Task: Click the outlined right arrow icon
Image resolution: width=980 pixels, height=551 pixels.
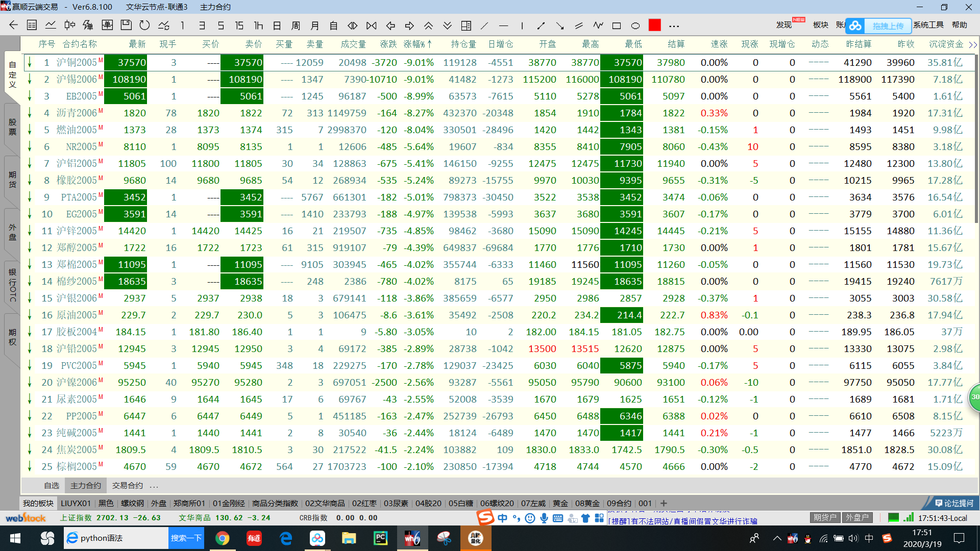Action: click(409, 25)
